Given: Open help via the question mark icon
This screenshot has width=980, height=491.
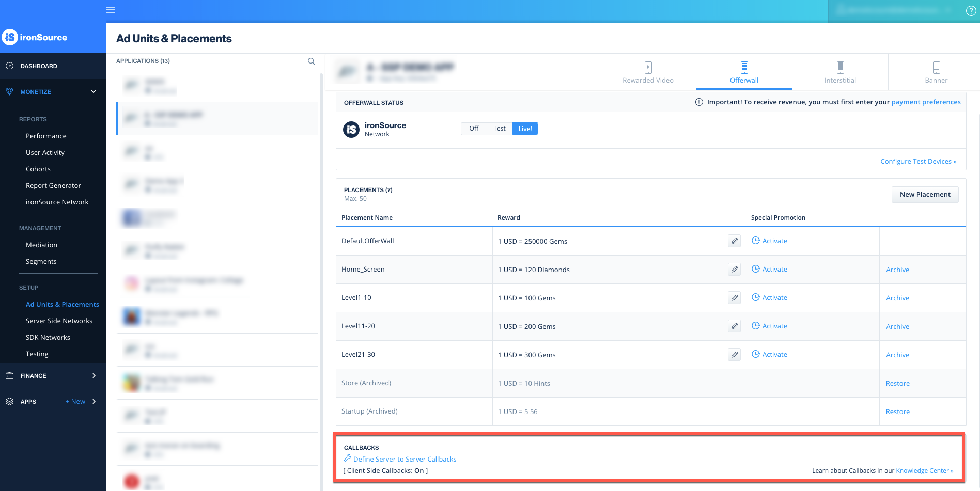Looking at the screenshot, I should tap(971, 10).
